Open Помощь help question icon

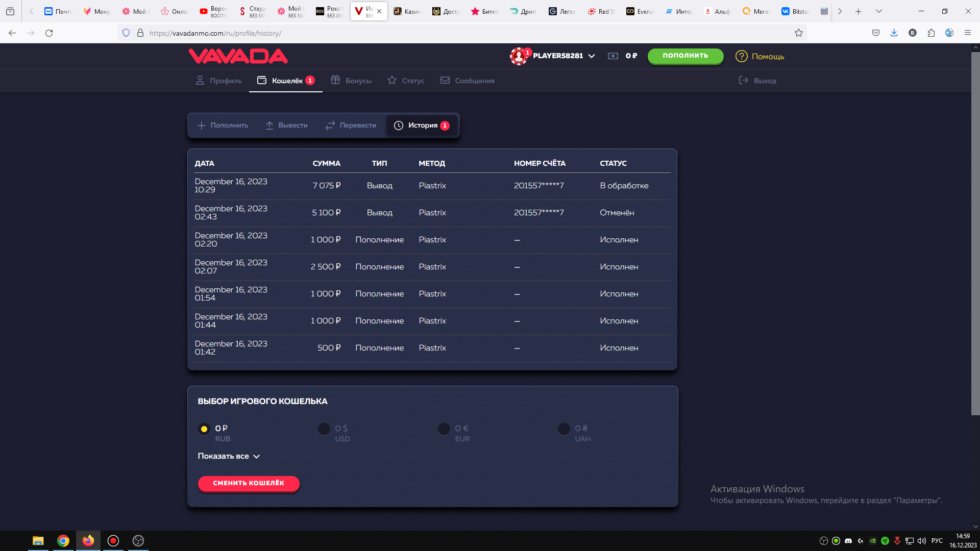741,56
